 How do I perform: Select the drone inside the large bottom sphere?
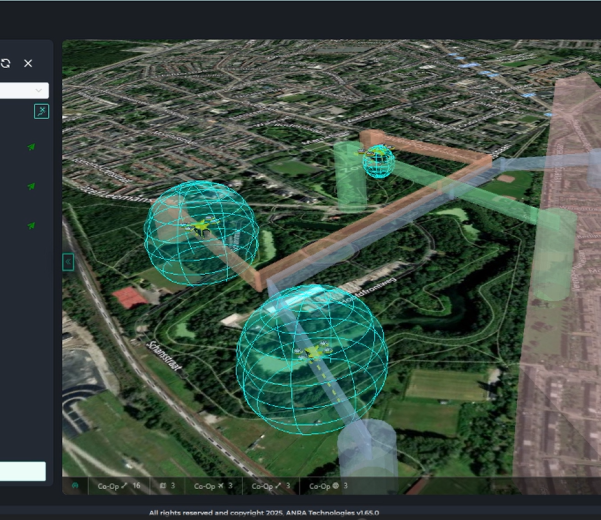315,352
